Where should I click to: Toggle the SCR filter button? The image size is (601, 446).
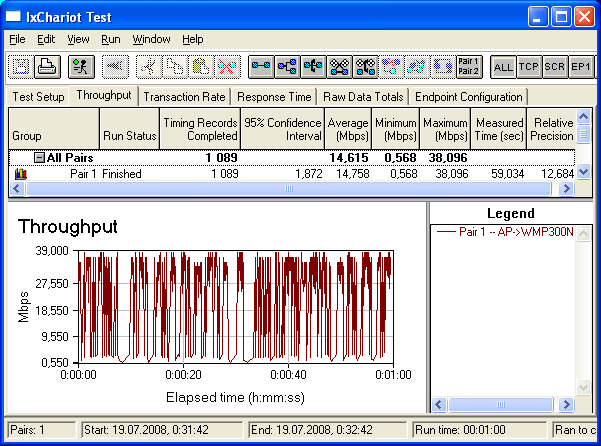tap(556, 67)
